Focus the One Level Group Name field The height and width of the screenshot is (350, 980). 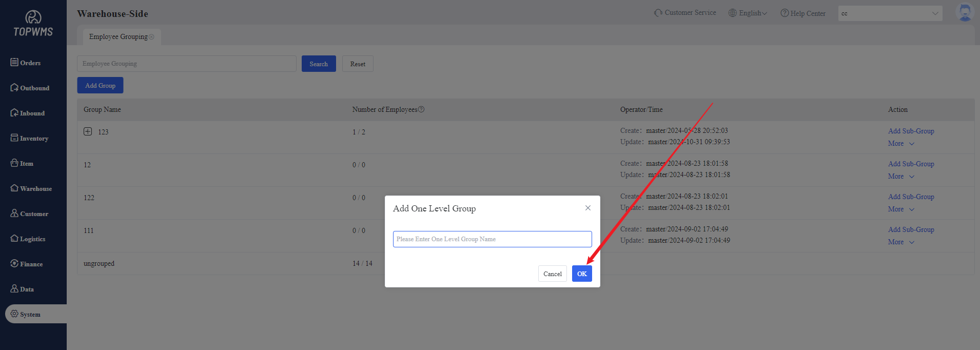492,239
